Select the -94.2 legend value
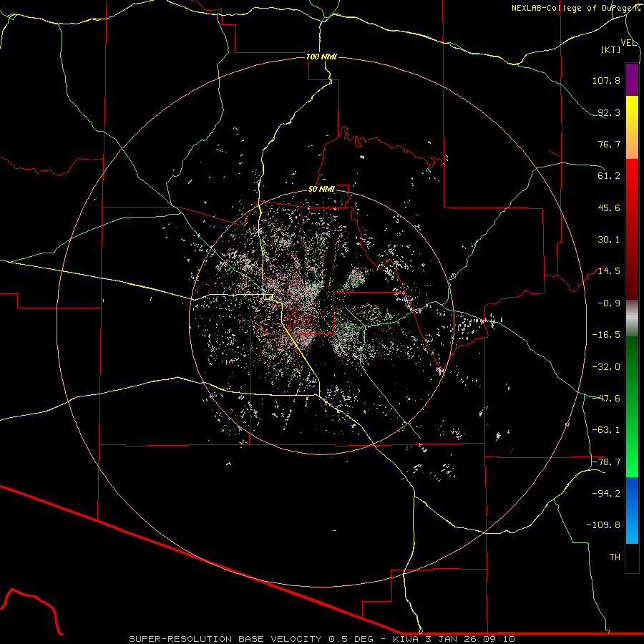The height and width of the screenshot is (644, 644). tap(606, 494)
